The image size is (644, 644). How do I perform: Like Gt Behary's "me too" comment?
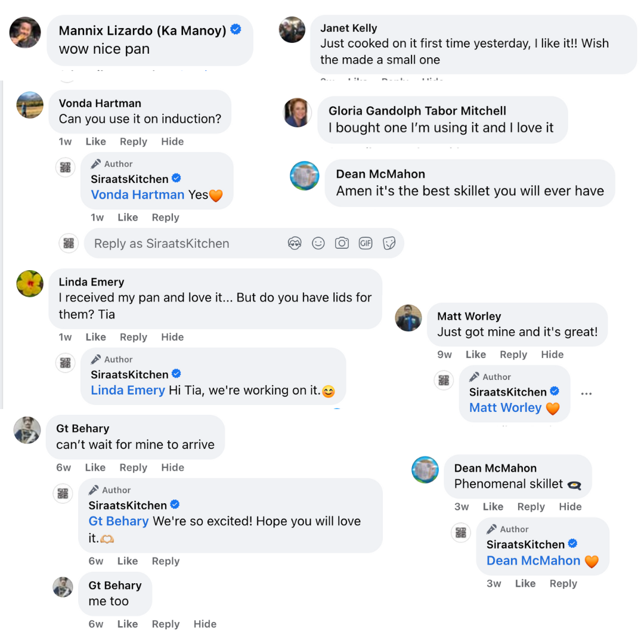128,624
